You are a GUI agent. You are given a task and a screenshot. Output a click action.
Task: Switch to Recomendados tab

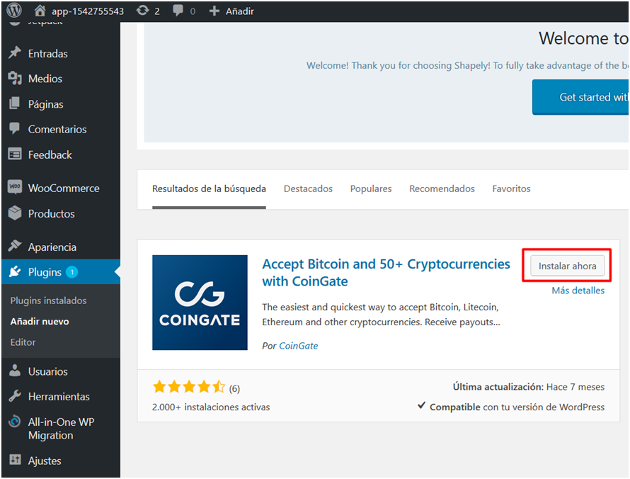[x=442, y=188]
